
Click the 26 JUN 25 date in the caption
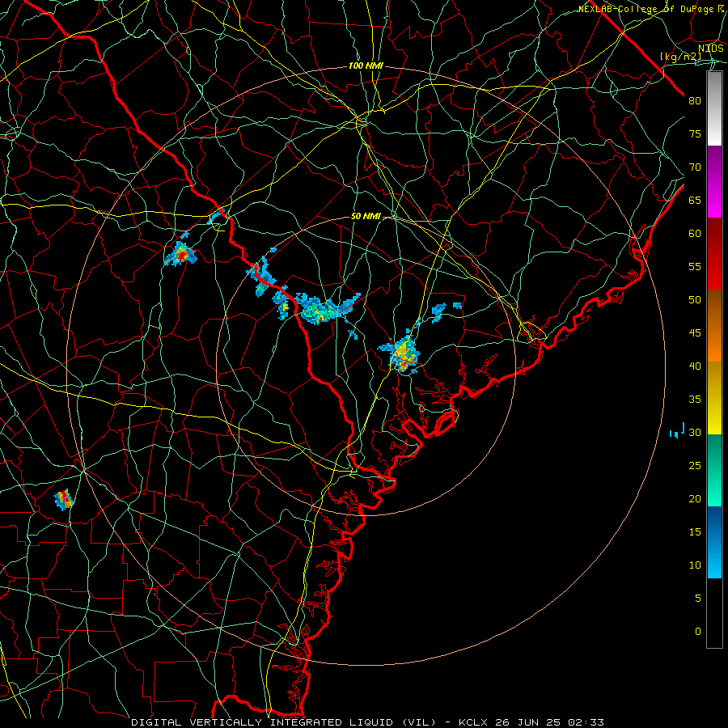(x=527, y=722)
